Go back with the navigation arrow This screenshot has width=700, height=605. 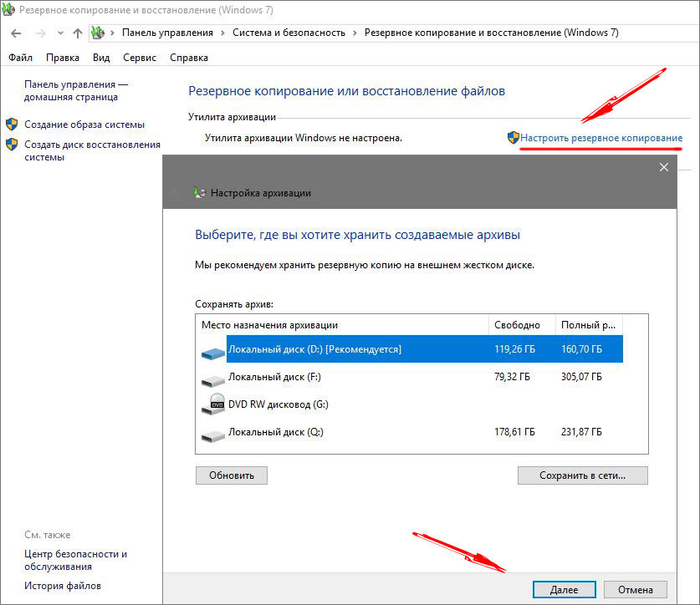tap(16, 33)
